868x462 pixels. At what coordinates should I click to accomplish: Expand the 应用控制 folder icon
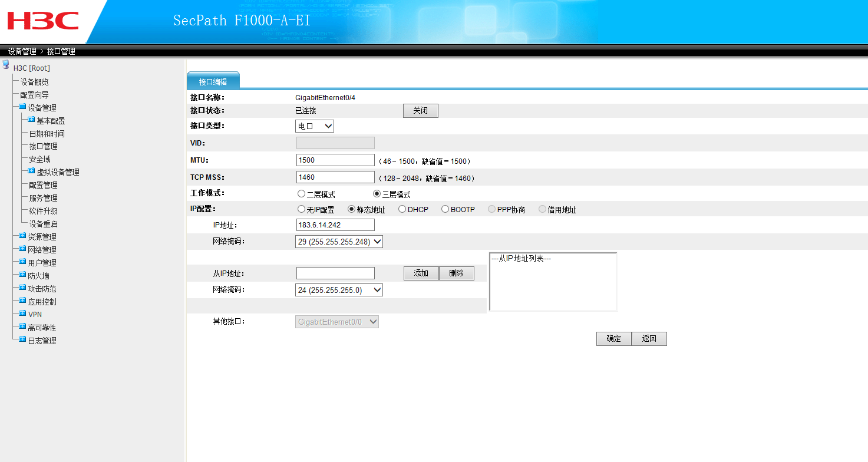pyautogui.click(x=22, y=301)
